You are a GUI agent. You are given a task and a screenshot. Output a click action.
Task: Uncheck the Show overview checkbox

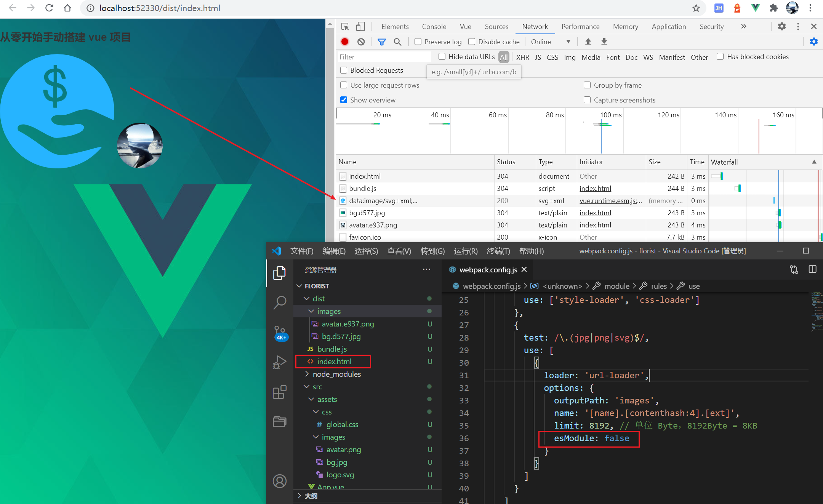344,100
